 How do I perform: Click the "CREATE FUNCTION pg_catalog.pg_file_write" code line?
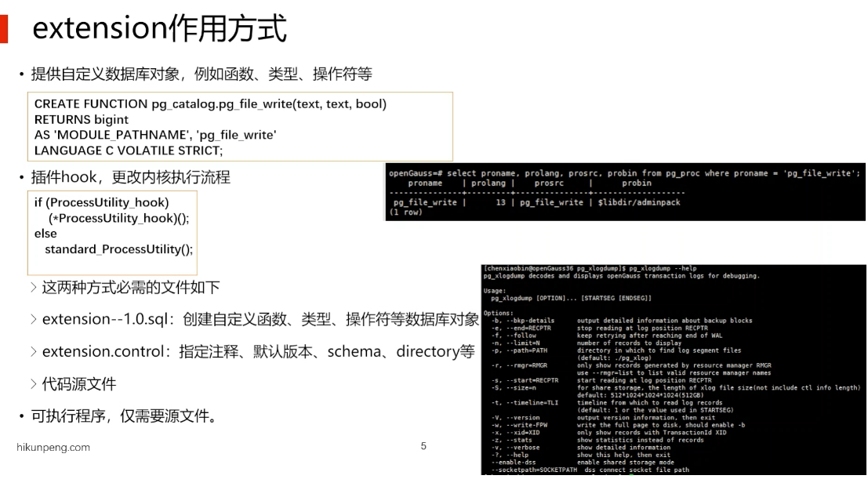pyautogui.click(x=210, y=104)
